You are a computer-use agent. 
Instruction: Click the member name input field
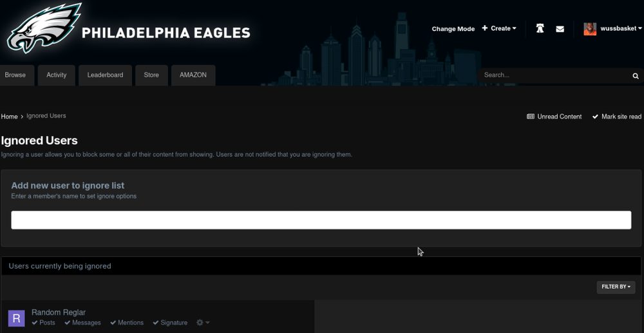(321, 220)
